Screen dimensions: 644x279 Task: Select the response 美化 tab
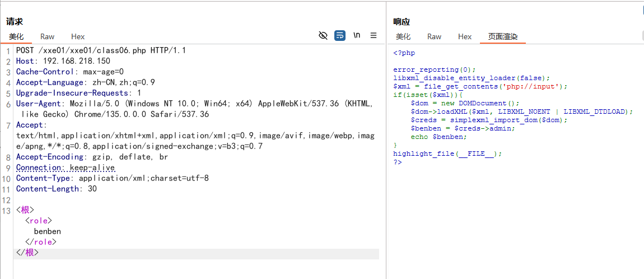click(x=403, y=36)
